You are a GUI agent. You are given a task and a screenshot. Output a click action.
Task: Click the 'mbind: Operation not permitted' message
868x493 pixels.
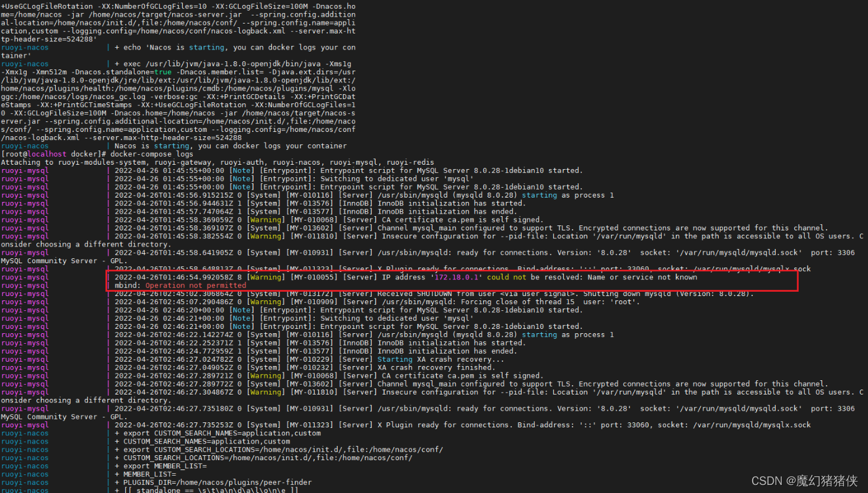pyautogui.click(x=181, y=286)
